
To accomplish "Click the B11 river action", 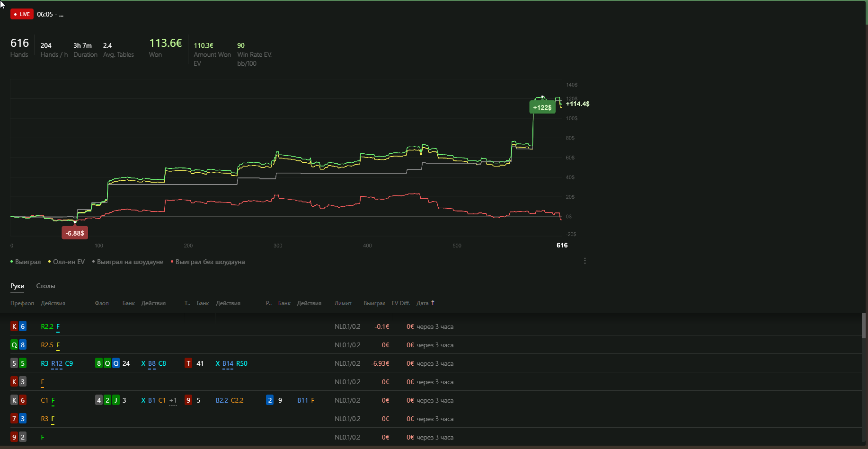I will [302, 400].
